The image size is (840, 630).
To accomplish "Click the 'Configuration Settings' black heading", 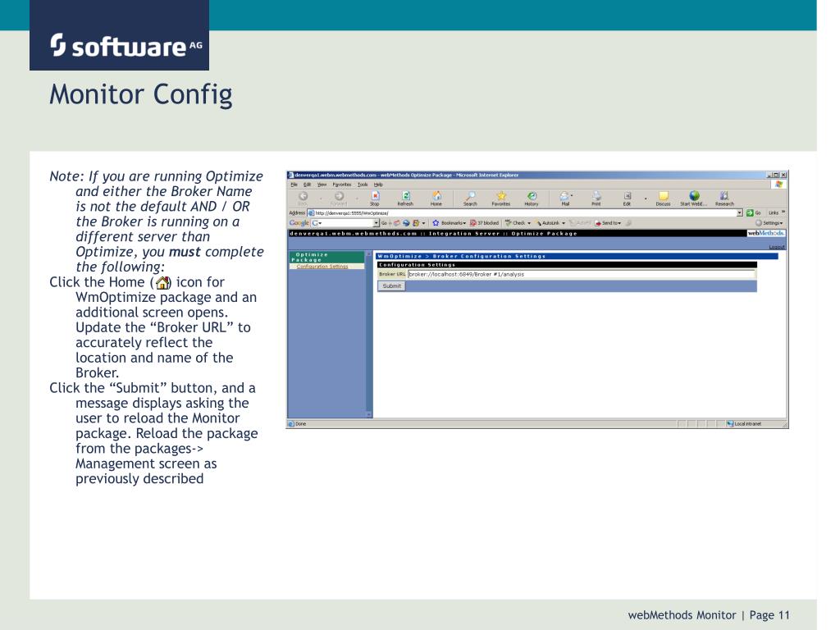I will coord(567,265).
